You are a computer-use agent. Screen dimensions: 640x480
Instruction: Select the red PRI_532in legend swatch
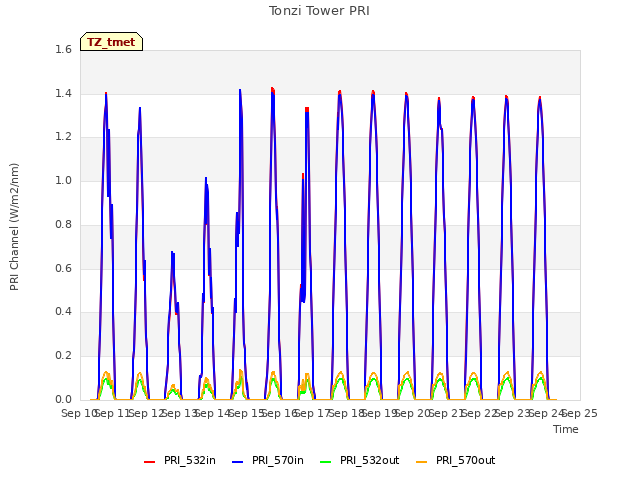click(x=149, y=462)
